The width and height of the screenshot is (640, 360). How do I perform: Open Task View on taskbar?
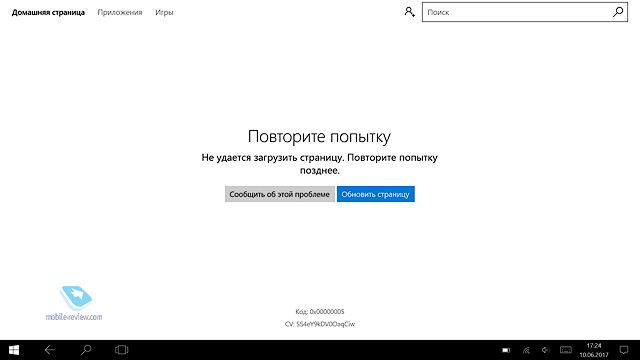[122, 350]
